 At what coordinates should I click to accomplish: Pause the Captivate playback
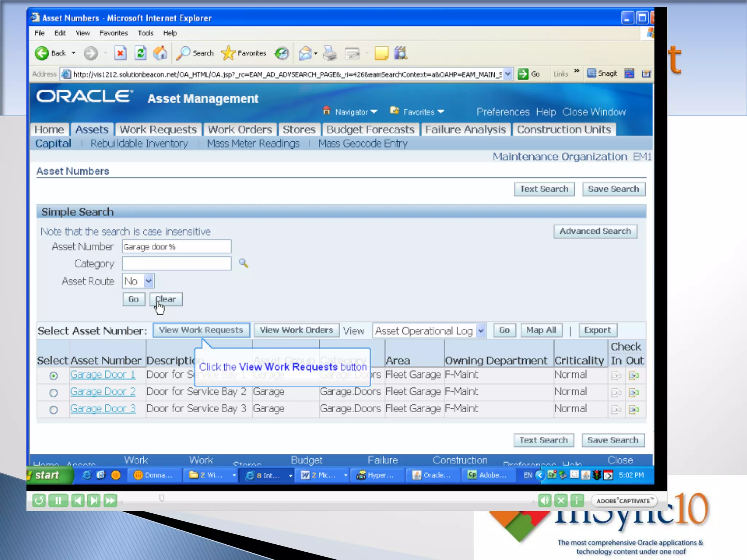pyautogui.click(x=58, y=501)
